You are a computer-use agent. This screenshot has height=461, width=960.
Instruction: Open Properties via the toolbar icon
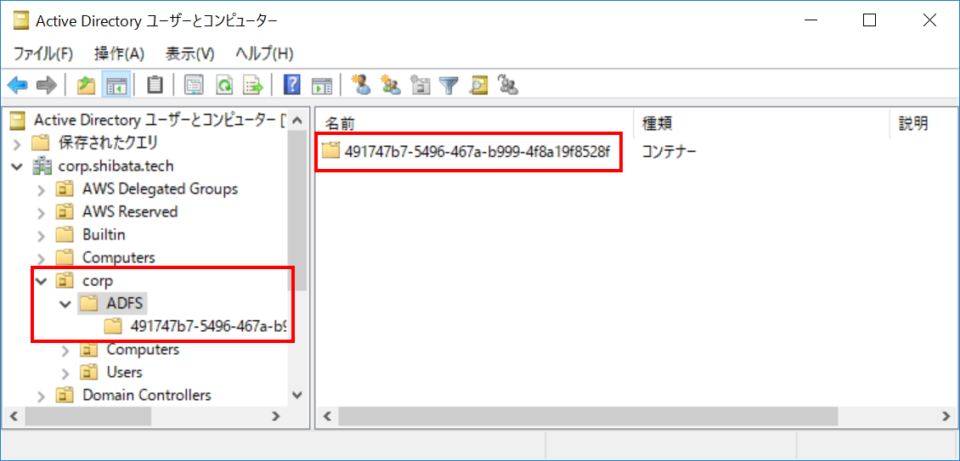[194, 86]
